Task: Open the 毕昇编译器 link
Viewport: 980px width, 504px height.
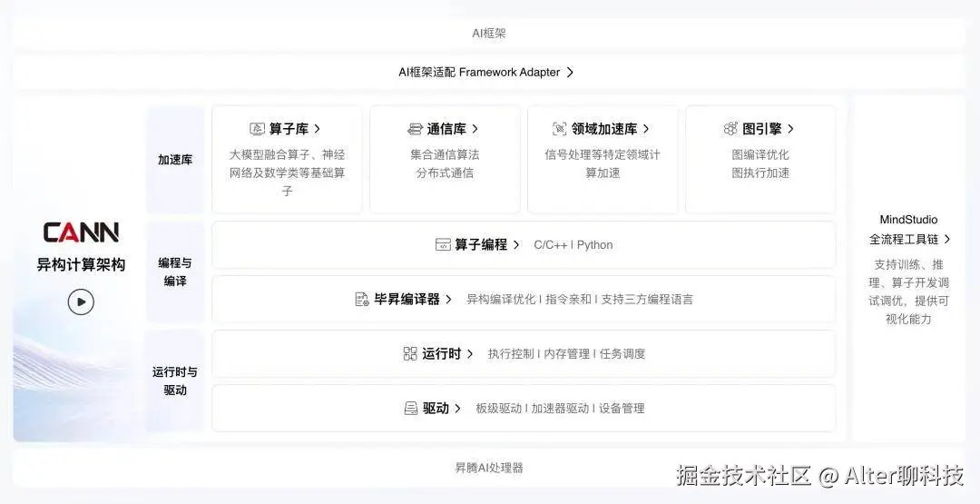Action: (407, 300)
